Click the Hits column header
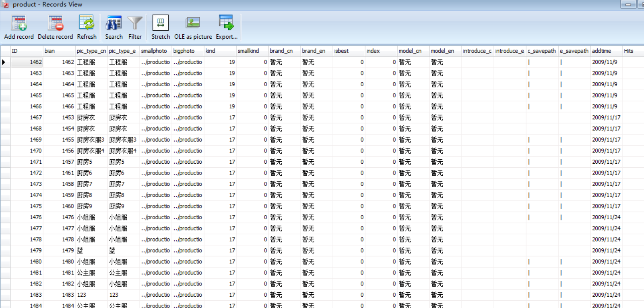644x308 pixels. (x=633, y=51)
